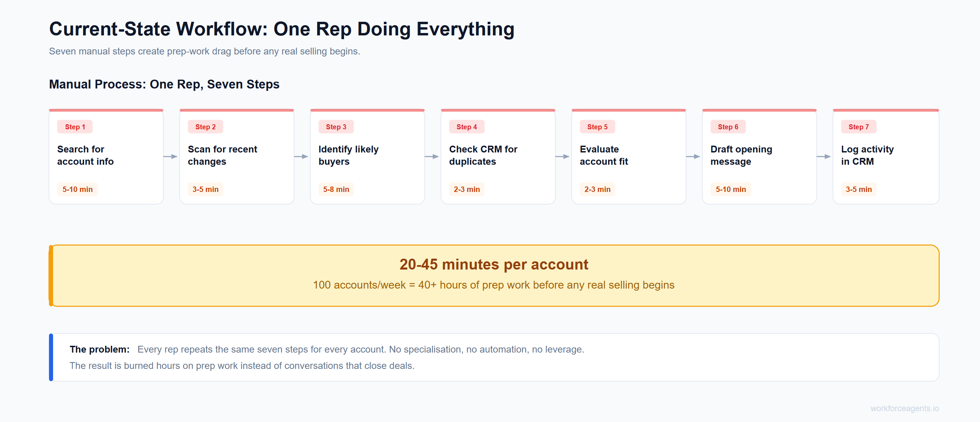Click the arrow between Step 5 and Step 6
This screenshot has width=980, height=422.
point(693,157)
